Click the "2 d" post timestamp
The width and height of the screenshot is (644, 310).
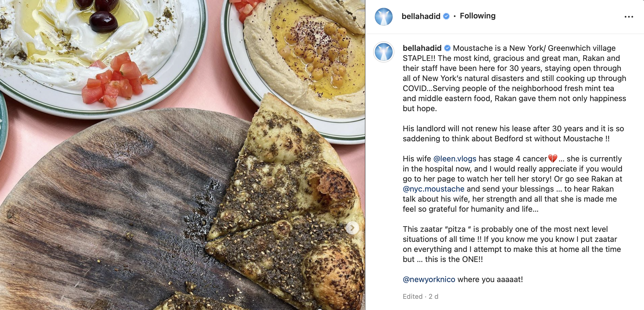pos(433,297)
